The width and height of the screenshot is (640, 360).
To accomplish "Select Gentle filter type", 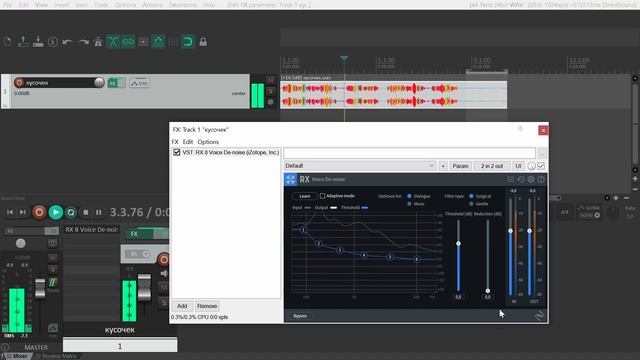I will (471, 204).
